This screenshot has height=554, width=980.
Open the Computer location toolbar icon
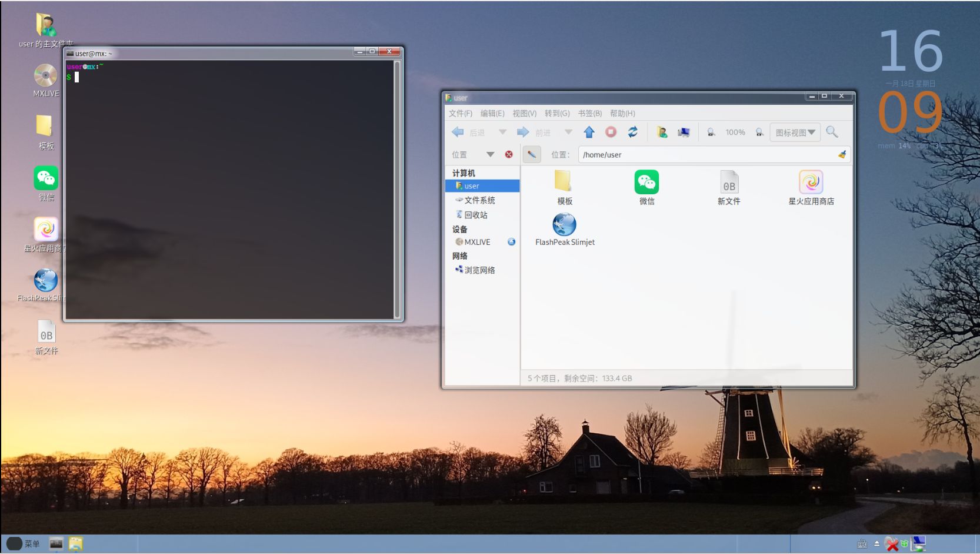coord(684,132)
